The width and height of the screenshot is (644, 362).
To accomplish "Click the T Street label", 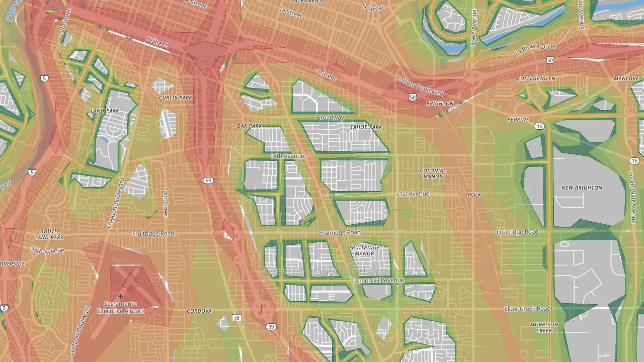I will (x=326, y=75).
